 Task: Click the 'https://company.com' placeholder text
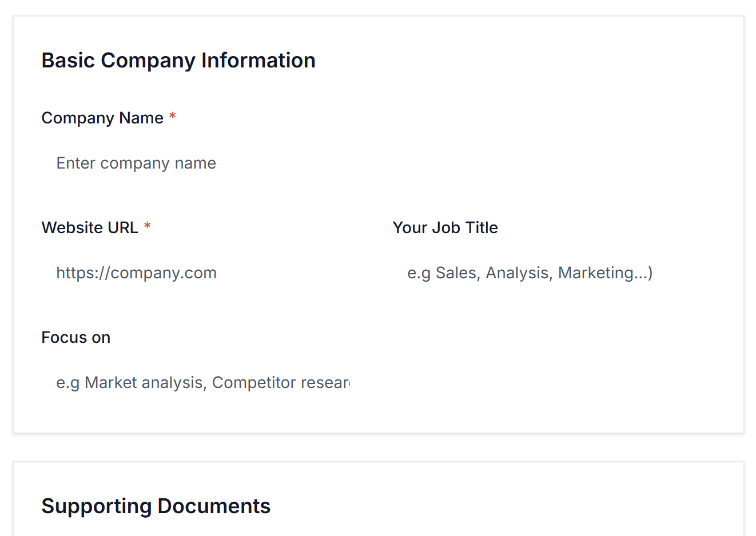(x=136, y=273)
